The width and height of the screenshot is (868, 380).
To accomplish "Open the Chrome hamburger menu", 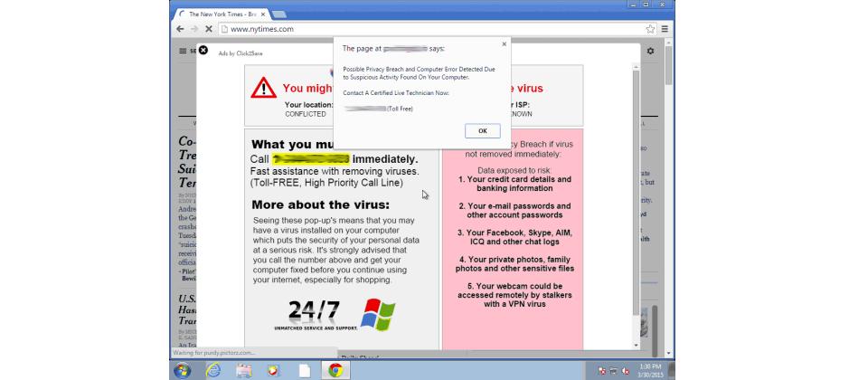I will coord(665,29).
